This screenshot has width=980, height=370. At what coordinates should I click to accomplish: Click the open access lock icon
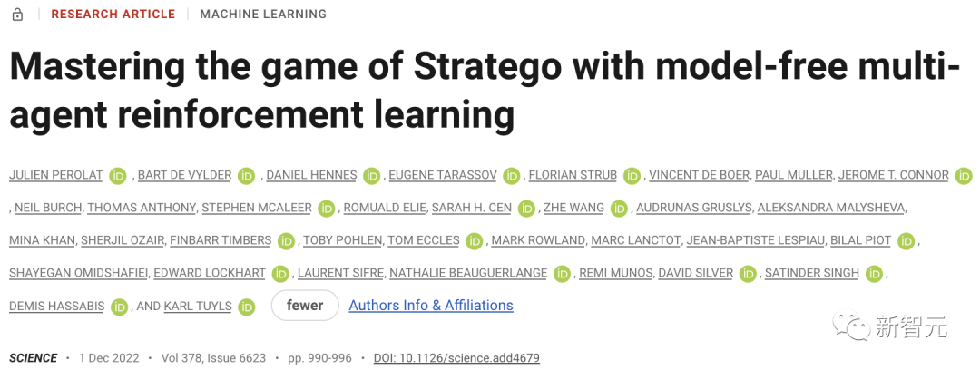17,15
